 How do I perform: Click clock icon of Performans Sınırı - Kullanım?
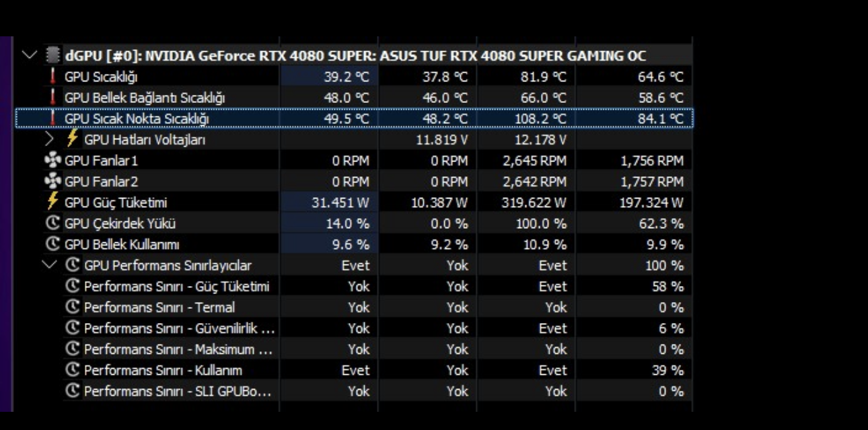click(x=73, y=369)
